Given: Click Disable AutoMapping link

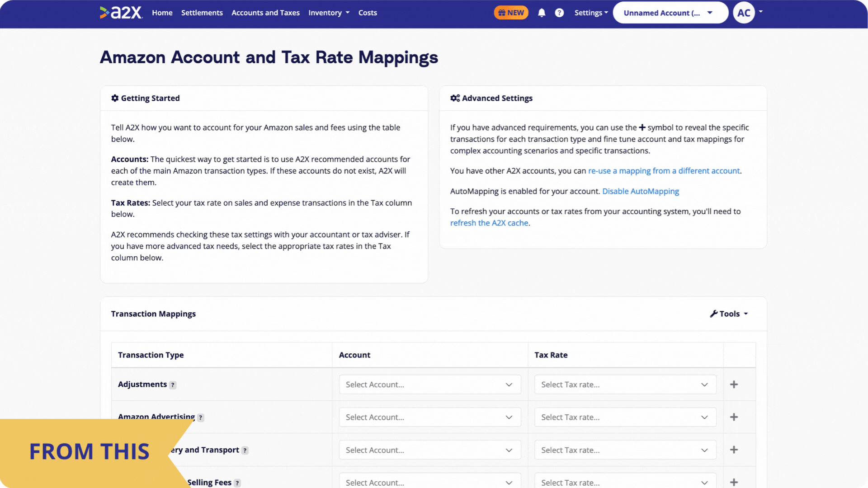Looking at the screenshot, I should (641, 191).
